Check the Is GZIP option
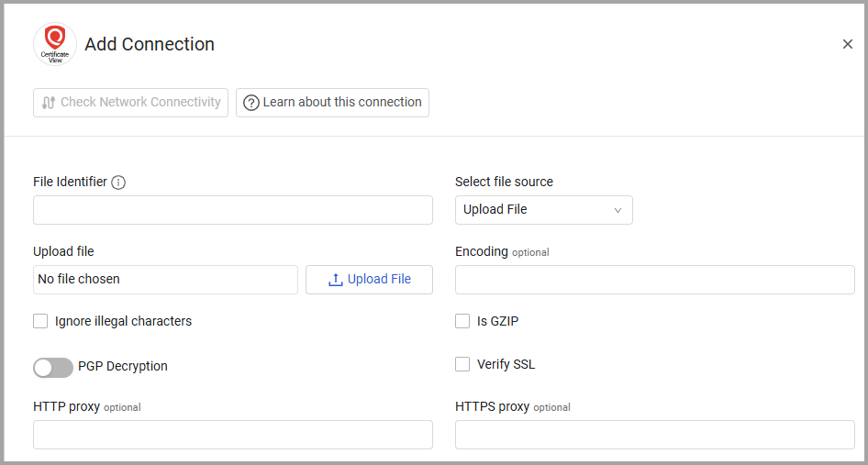 (462, 321)
